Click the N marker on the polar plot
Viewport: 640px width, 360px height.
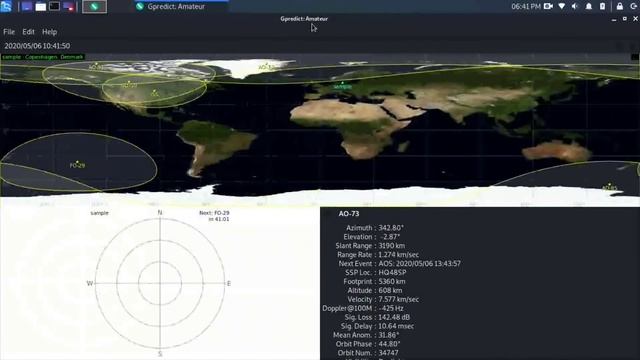point(160,213)
